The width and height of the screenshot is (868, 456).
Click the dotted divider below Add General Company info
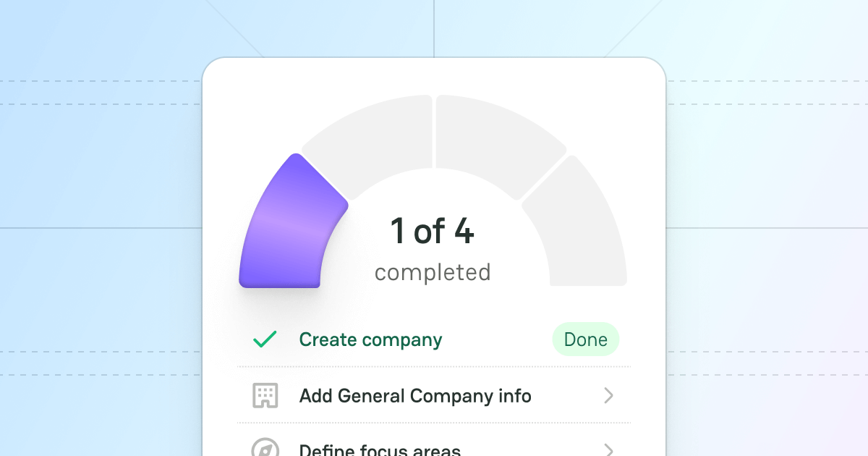coord(434,423)
